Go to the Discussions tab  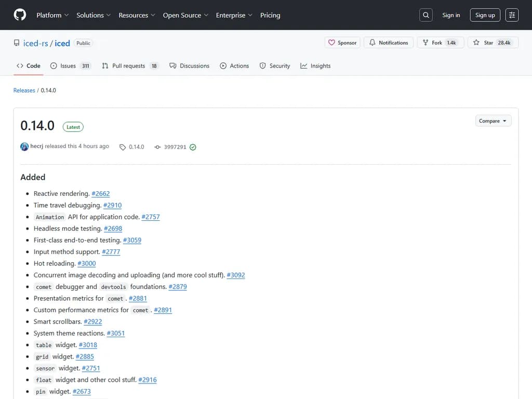point(190,66)
